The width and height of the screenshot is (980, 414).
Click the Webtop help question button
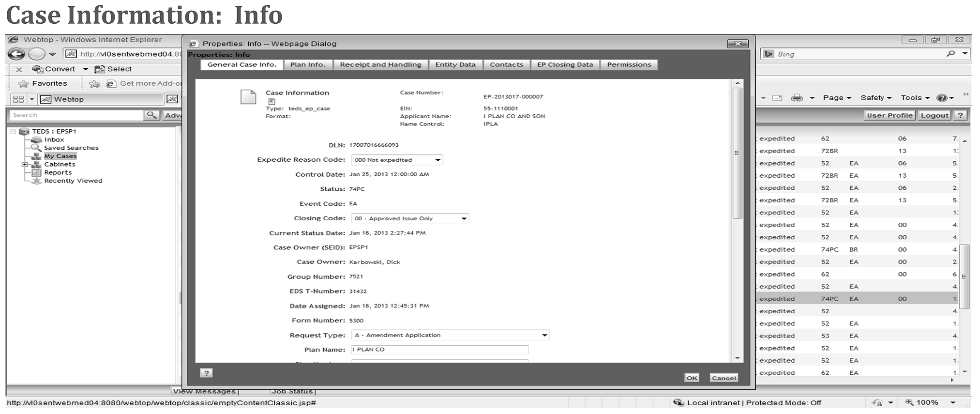(960, 115)
